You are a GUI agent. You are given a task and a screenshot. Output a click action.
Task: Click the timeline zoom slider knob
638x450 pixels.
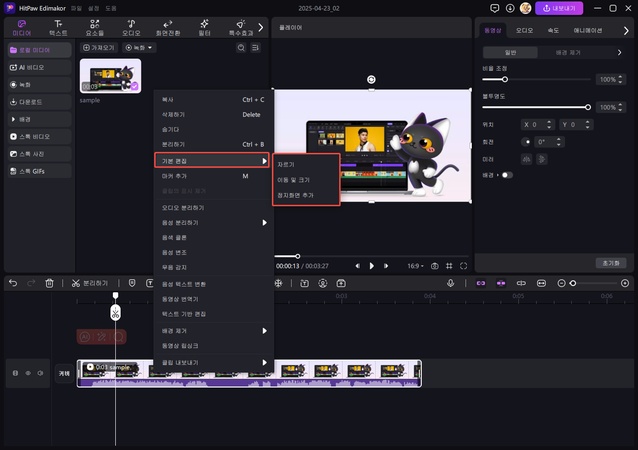pyautogui.click(x=573, y=283)
